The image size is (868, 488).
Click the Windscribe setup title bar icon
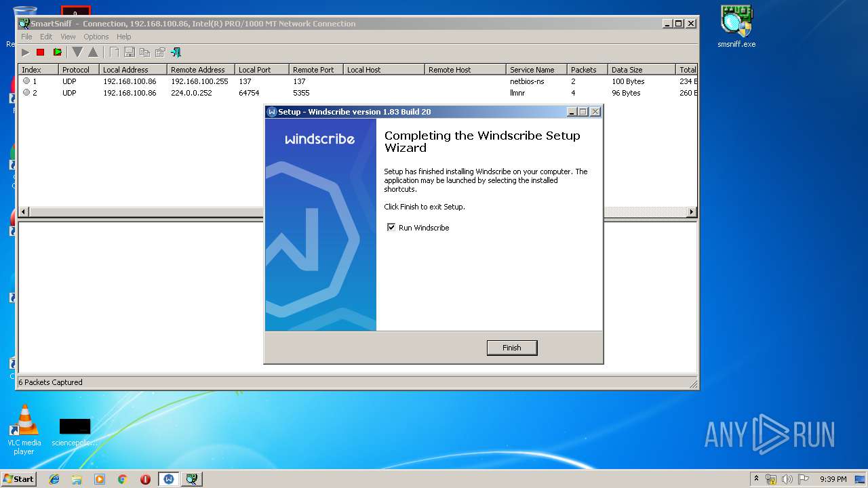[x=272, y=112]
